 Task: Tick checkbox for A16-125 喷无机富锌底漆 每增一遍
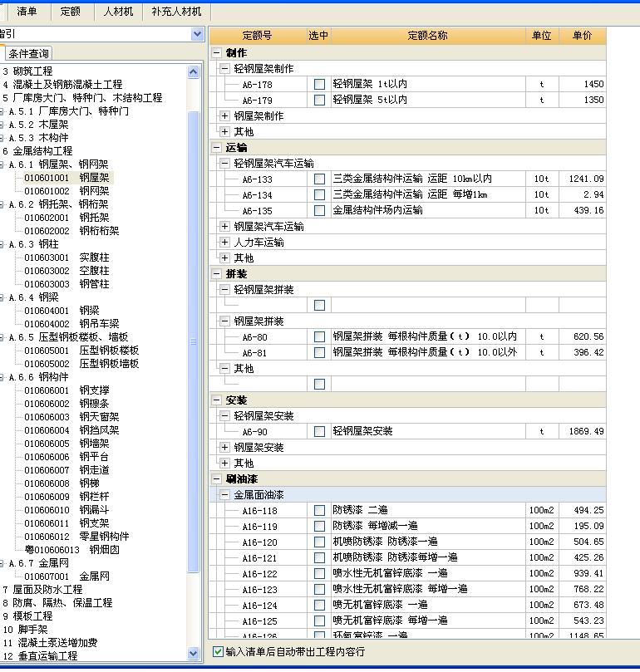319,620
